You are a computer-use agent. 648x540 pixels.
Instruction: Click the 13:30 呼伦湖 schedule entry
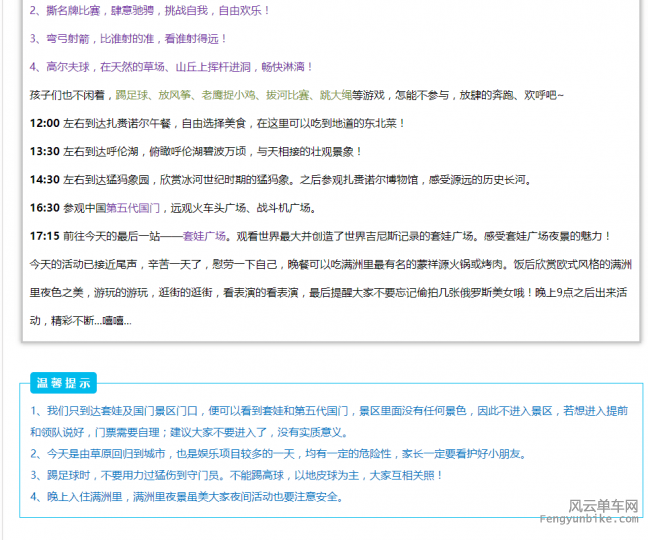pyautogui.click(x=196, y=151)
